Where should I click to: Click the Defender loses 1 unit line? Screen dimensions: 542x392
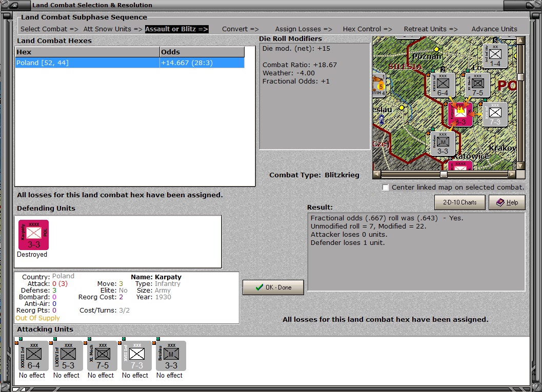tap(347, 242)
